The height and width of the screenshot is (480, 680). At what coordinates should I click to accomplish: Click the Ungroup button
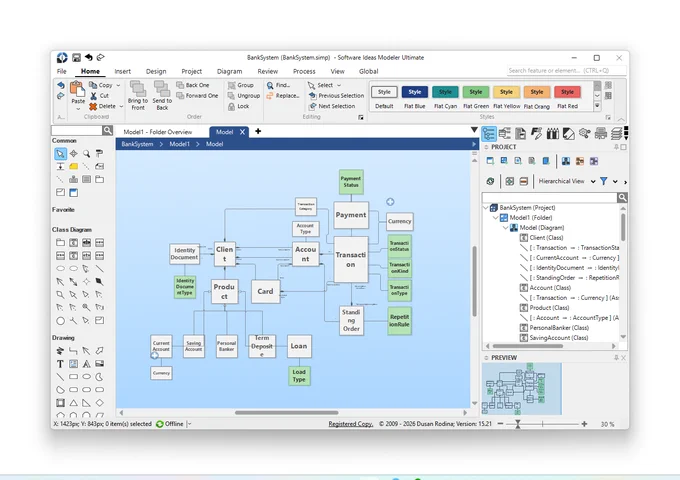point(244,96)
